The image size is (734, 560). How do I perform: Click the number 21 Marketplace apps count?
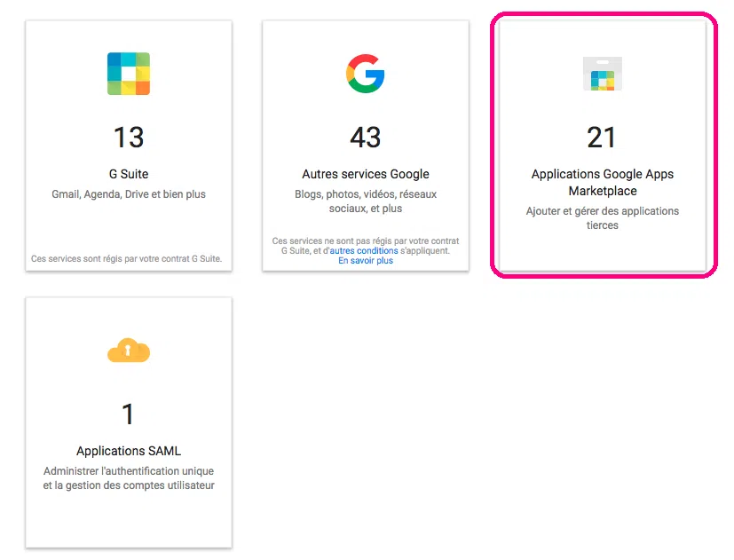[x=602, y=138]
